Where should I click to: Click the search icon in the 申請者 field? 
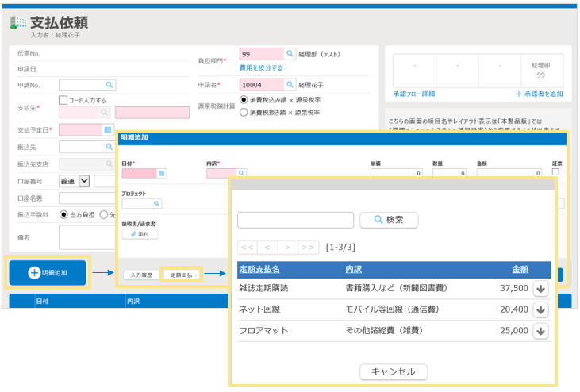point(290,84)
